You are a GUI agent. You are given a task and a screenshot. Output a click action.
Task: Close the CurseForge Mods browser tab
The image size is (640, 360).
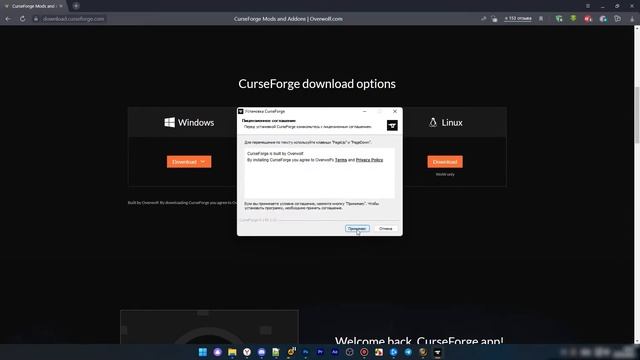(x=61, y=6)
